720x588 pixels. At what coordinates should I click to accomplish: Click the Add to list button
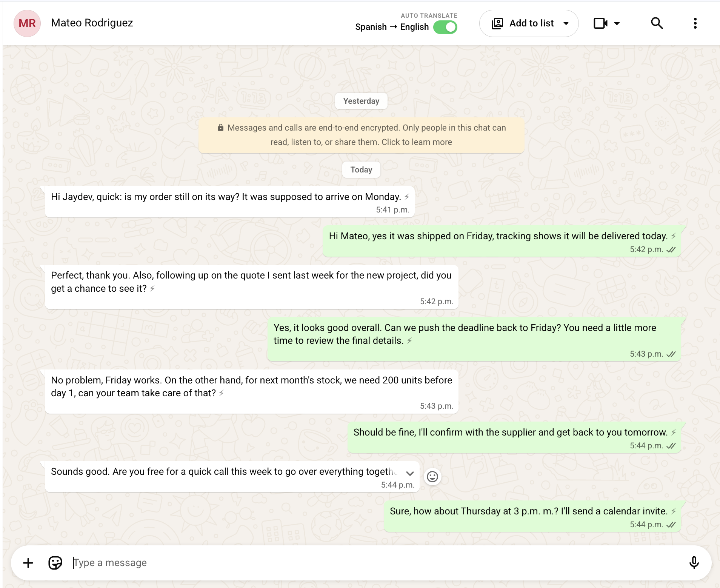(529, 23)
